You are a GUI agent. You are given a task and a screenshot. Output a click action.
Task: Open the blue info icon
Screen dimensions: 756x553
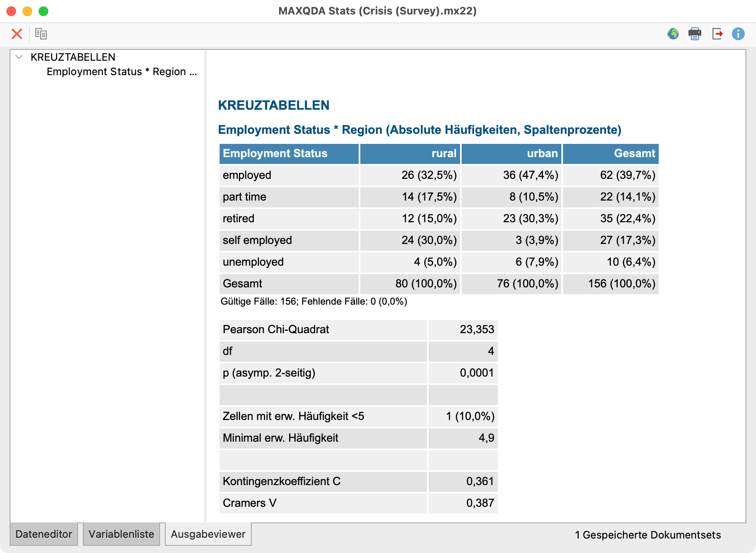coord(738,34)
